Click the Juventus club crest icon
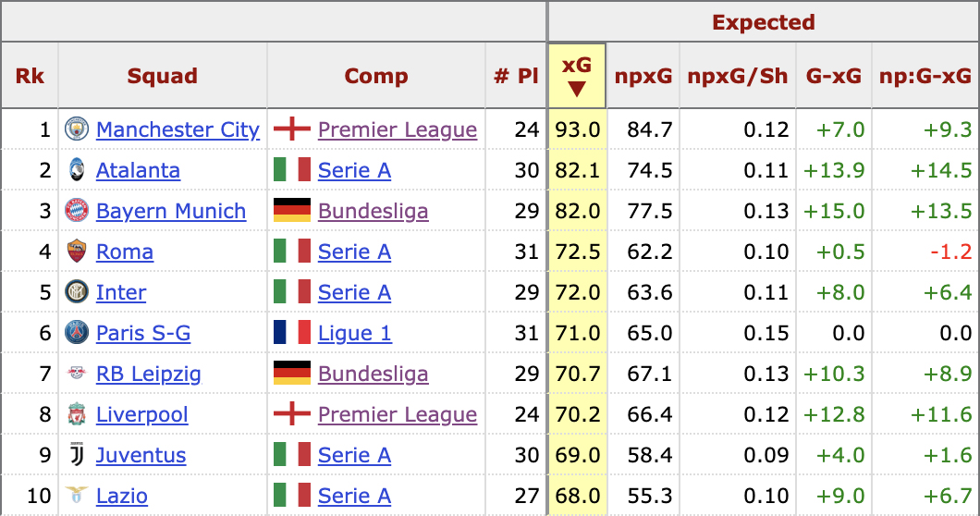The image size is (980, 516). click(77, 455)
